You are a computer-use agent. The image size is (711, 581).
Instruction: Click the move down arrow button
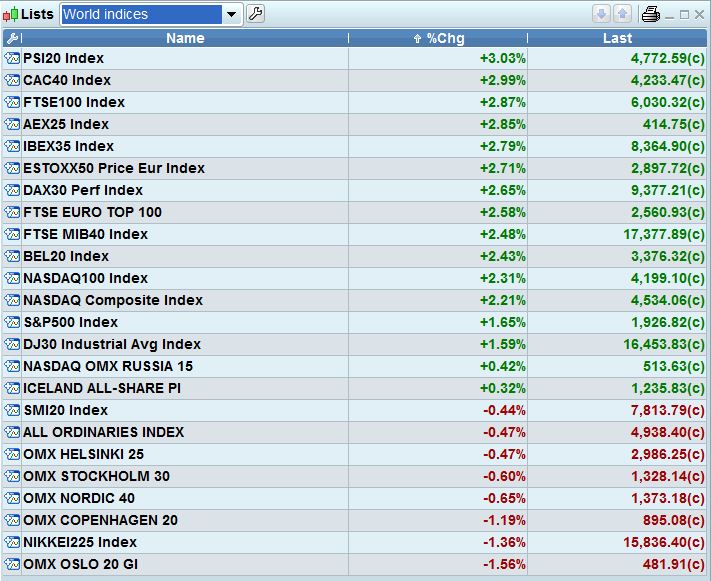pos(601,14)
